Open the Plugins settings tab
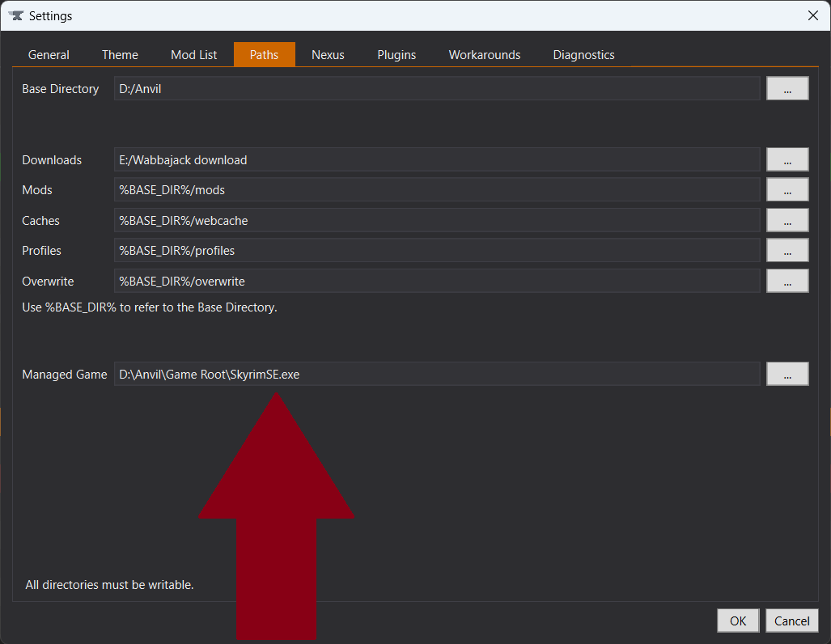The height and width of the screenshot is (644, 831). [396, 55]
